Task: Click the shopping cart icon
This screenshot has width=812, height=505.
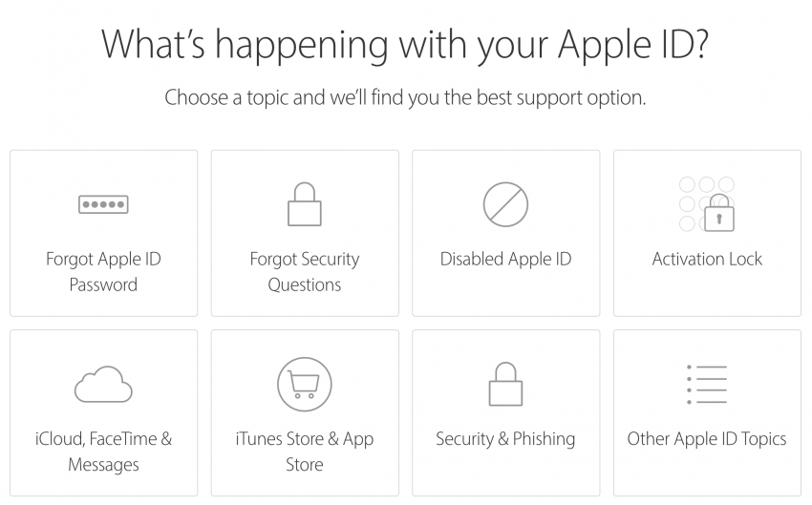Action: coord(305,384)
